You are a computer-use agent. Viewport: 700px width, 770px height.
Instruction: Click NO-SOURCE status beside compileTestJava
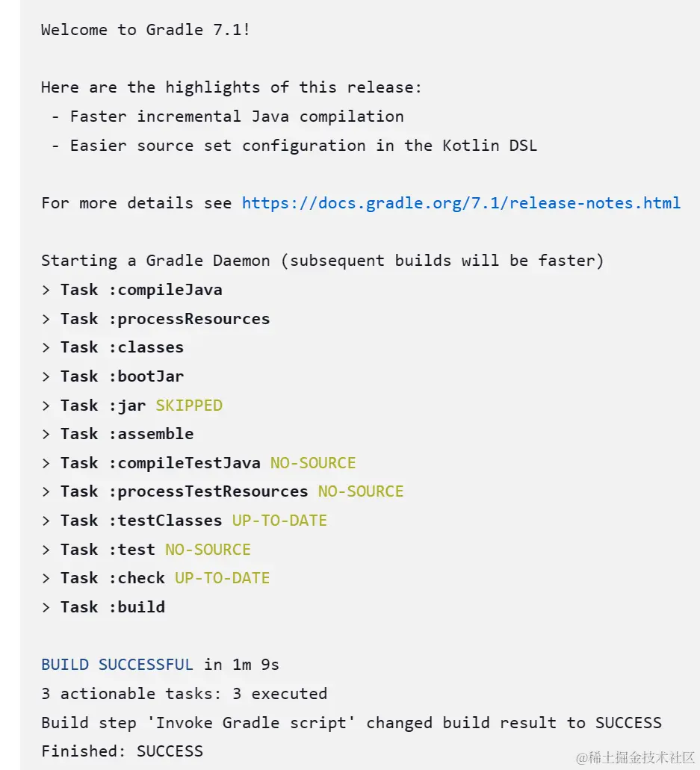313,463
